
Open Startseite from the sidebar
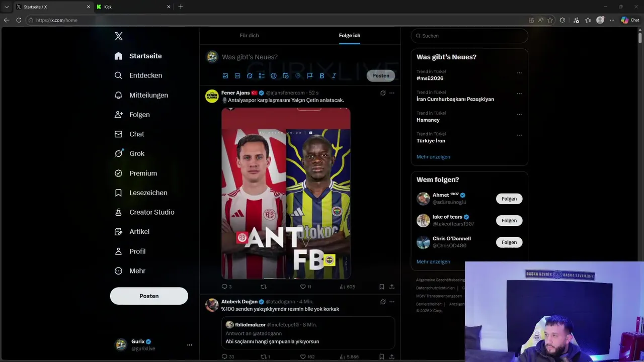(138, 56)
